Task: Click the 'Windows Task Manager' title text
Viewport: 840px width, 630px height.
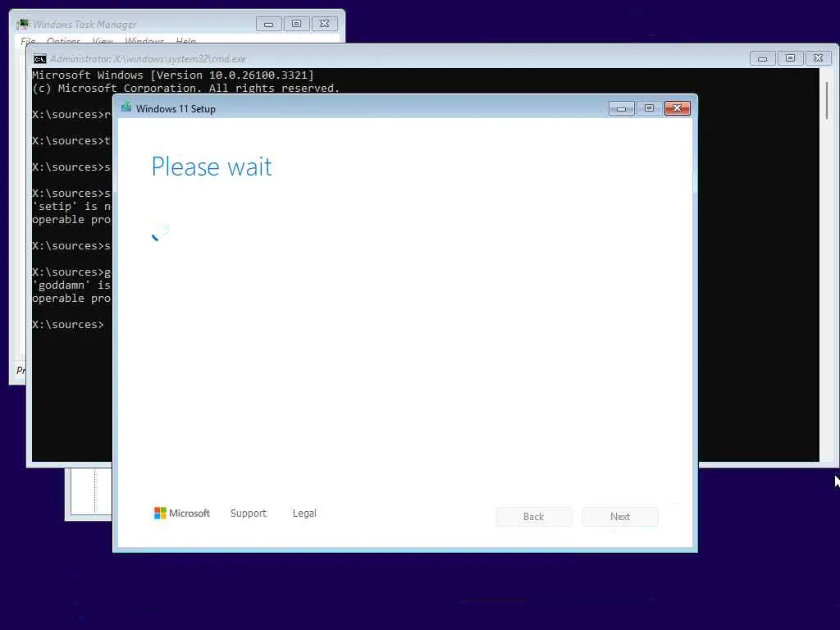Action: tap(84, 24)
